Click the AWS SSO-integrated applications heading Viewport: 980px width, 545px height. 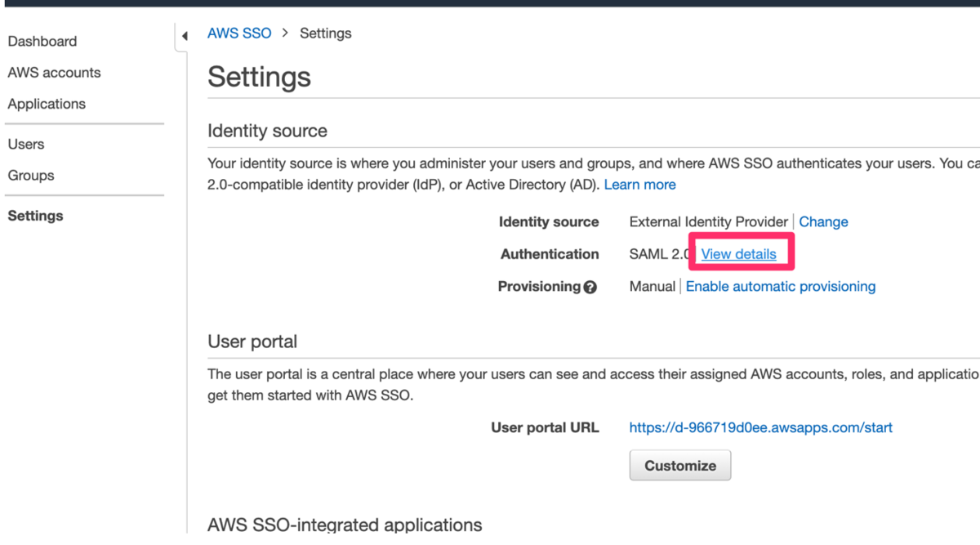tap(345, 525)
